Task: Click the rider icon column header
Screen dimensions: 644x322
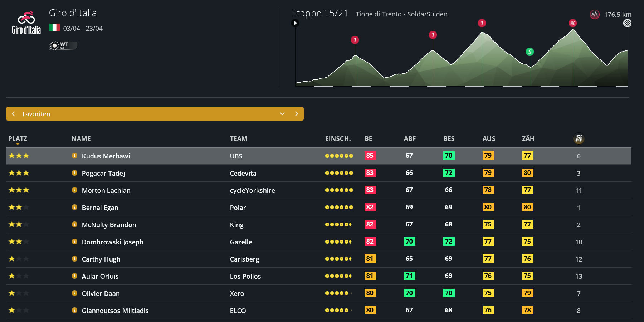Action: 579,138
